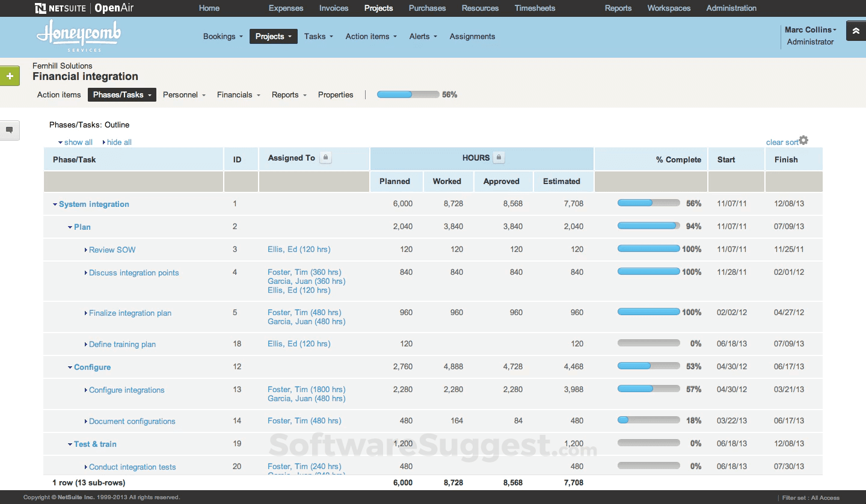Click the clear sort link
The image size is (866, 504).
coord(781,142)
